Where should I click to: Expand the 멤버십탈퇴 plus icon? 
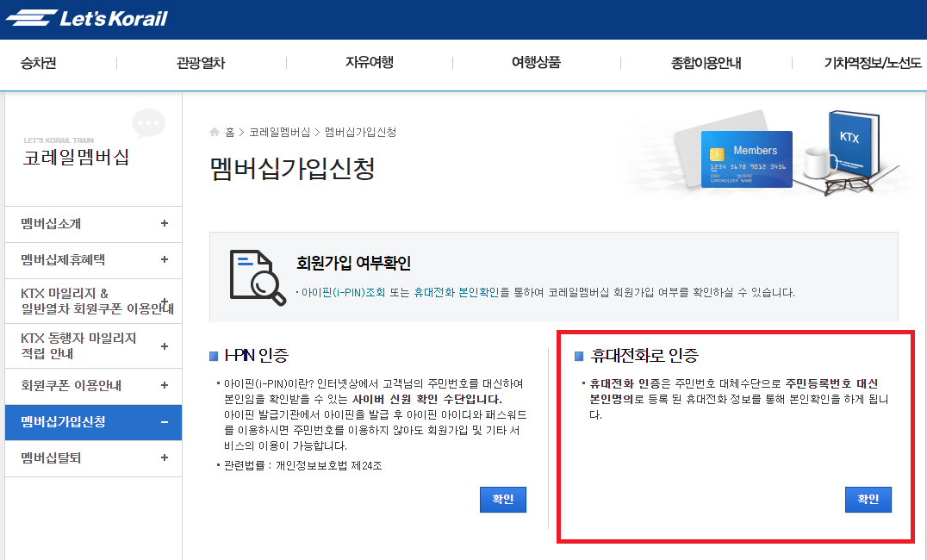(x=165, y=457)
